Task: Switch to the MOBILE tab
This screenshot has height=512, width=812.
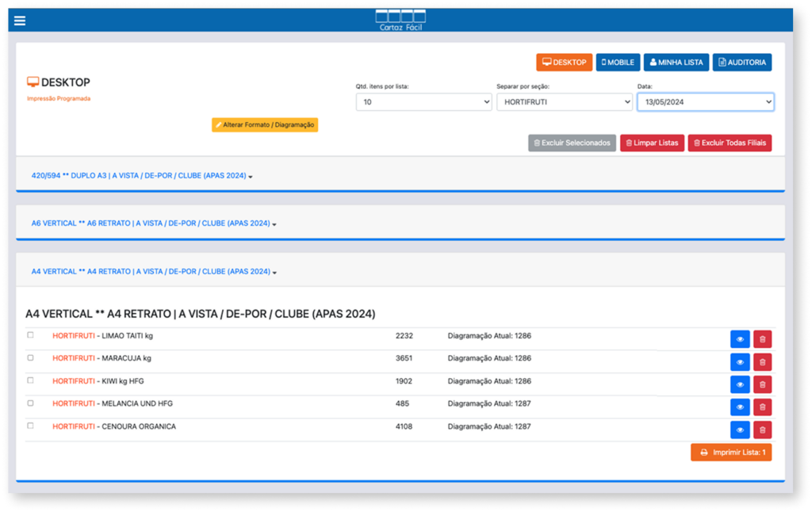Action: [618, 63]
